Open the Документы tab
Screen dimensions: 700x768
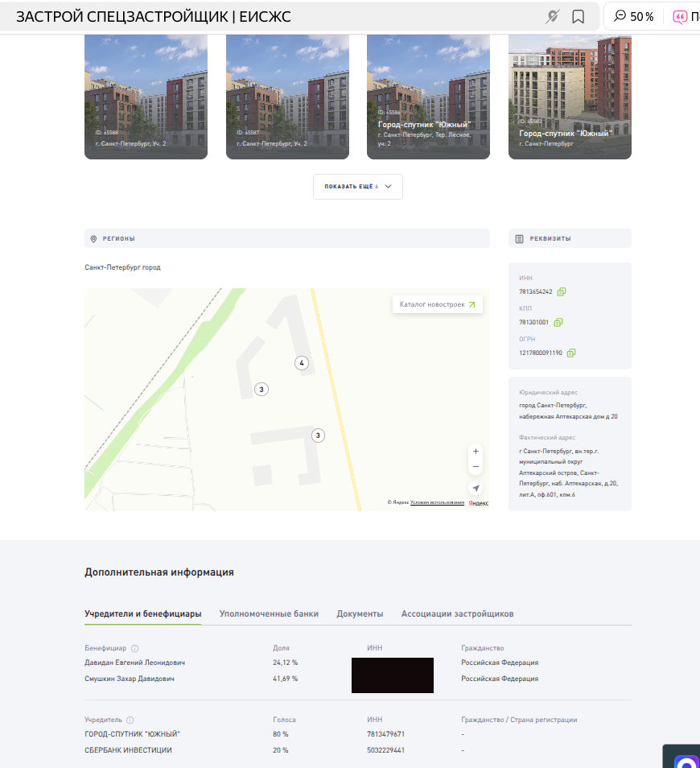[360, 613]
